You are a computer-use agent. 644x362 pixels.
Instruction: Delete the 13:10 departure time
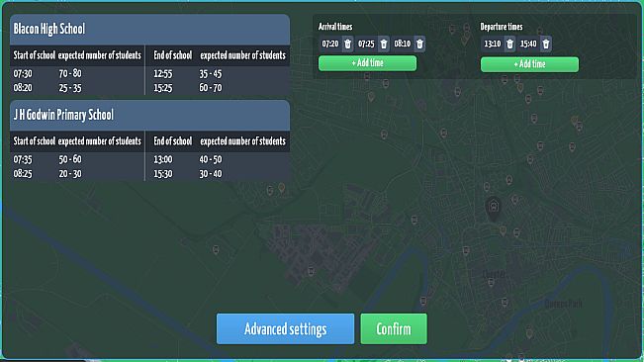509,44
